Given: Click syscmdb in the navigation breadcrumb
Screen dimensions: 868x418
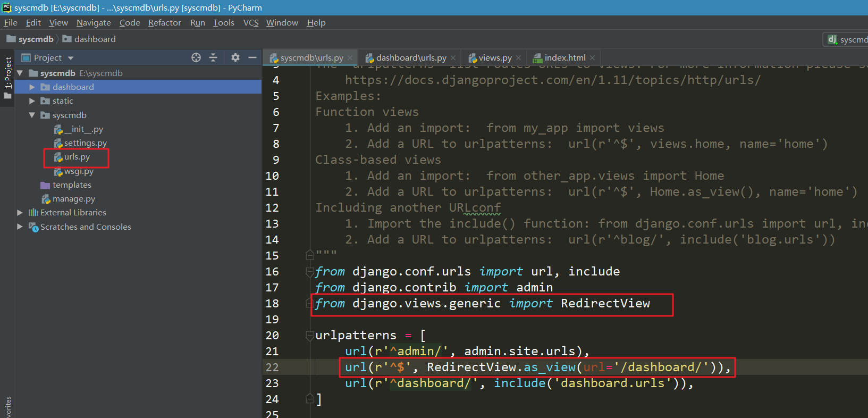Looking at the screenshot, I should (x=36, y=39).
